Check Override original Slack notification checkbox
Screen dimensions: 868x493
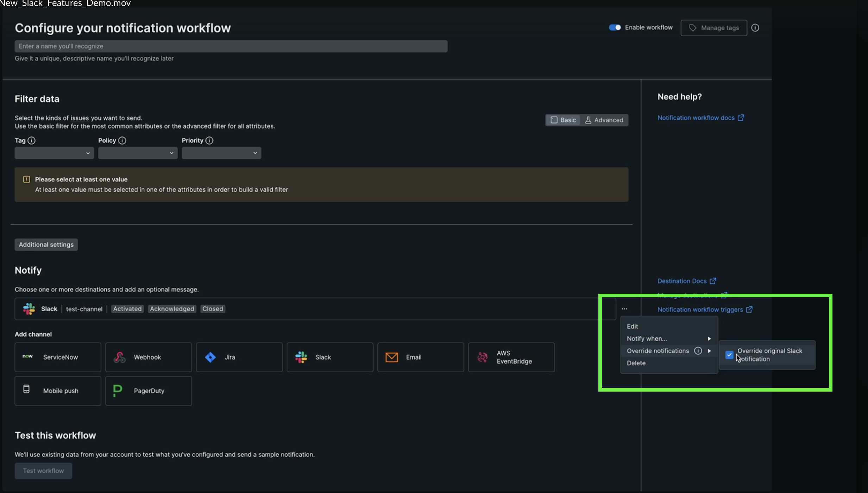[730, 354]
